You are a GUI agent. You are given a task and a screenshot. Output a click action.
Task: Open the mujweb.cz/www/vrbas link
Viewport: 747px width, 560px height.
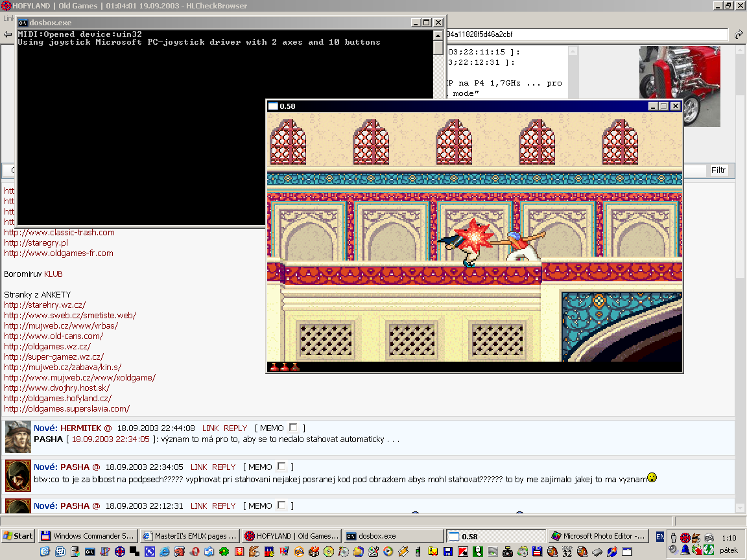click(61, 326)
